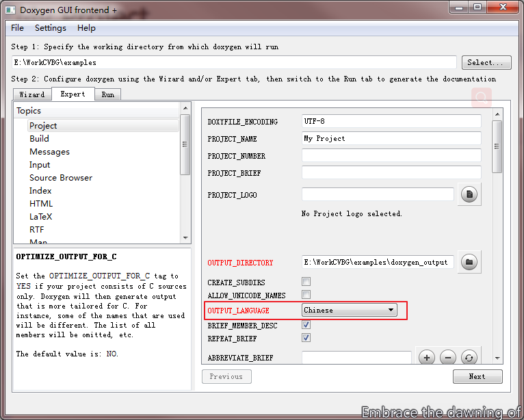Click the ABBREVIATE_BRIEF input field

356,358
